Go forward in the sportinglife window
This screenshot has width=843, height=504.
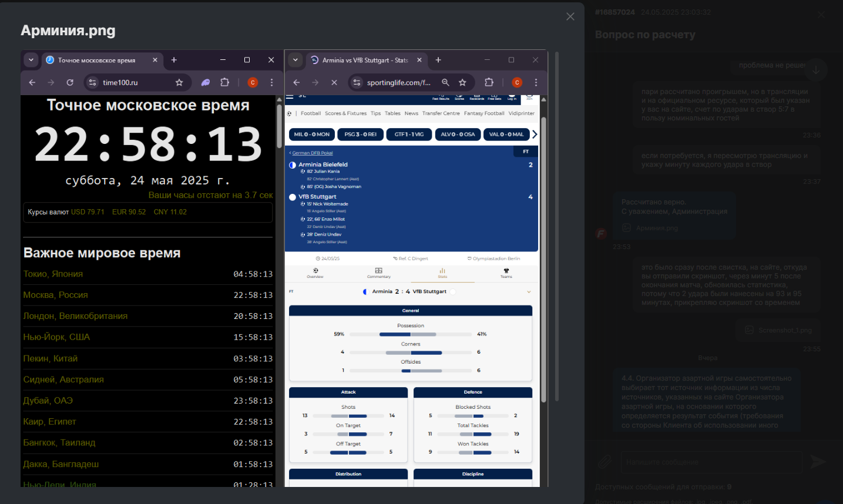click(x=315, y=83)
